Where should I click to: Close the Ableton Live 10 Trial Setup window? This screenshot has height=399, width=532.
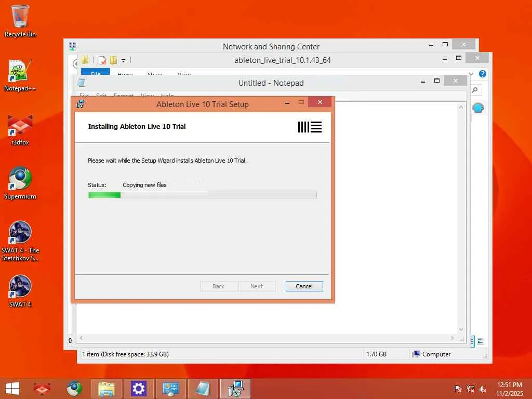320,102
